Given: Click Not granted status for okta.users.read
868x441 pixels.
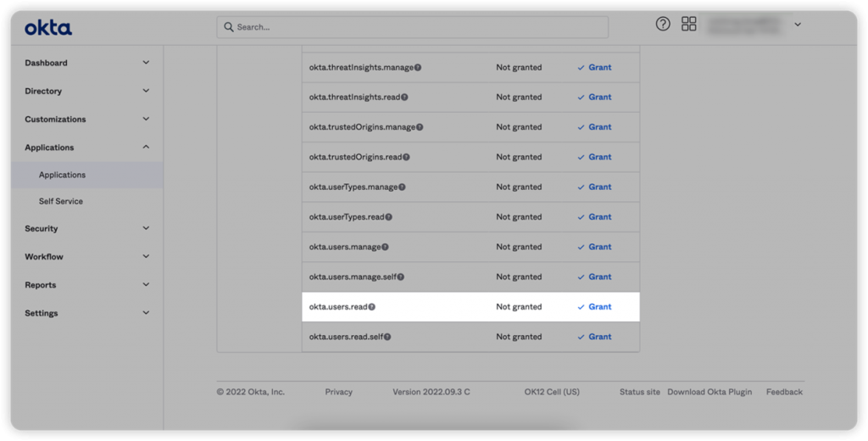Looking at the screenshot, I should click(519, 307).
